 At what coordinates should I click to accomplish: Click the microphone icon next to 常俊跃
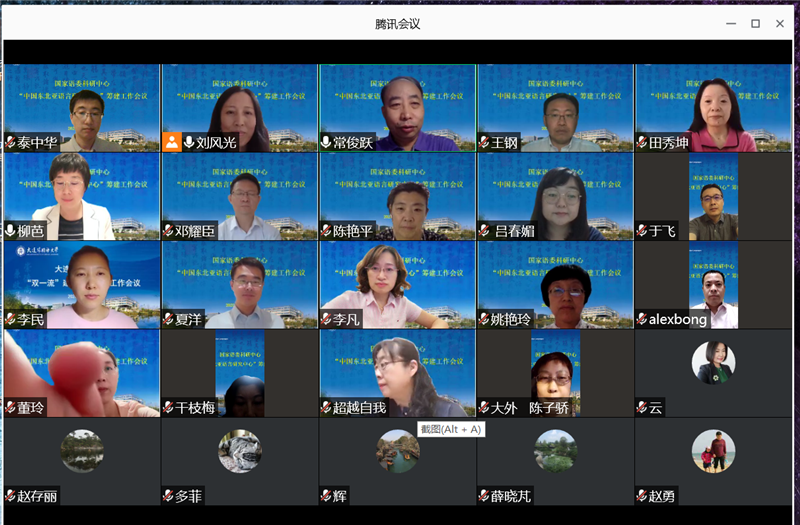click(326, 143)
